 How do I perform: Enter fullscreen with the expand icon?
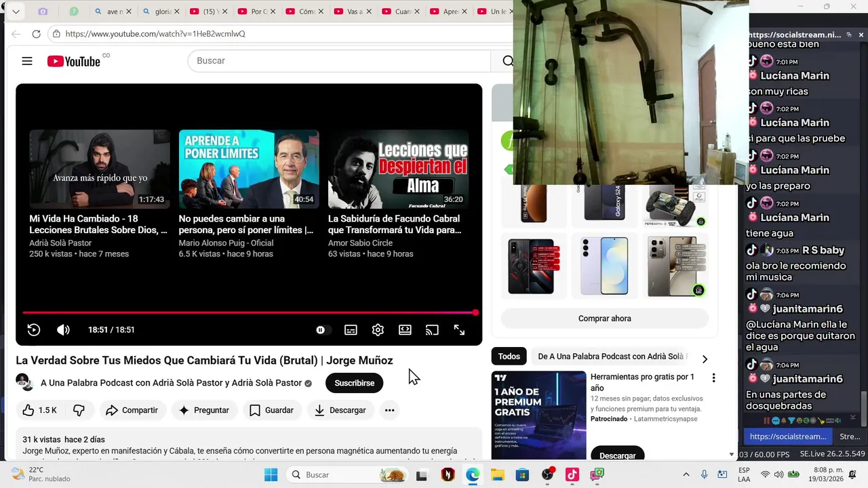[x=459, y=330]
